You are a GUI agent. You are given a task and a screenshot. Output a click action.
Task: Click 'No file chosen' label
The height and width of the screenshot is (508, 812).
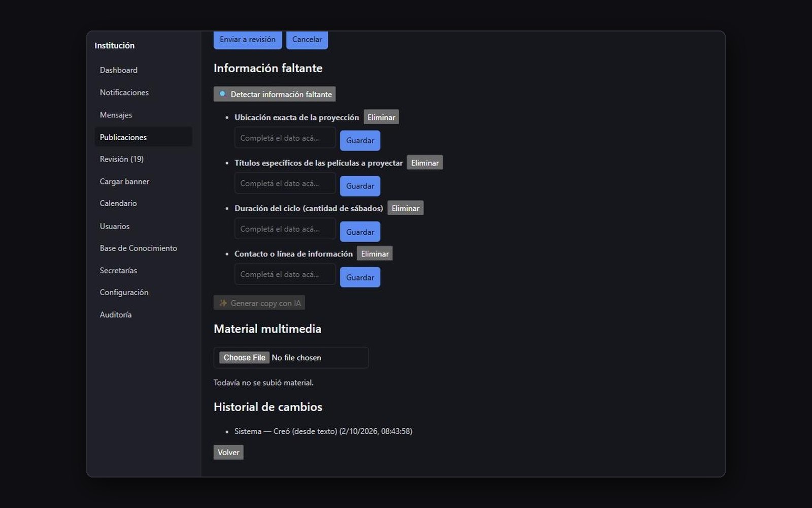pos(296,358)
